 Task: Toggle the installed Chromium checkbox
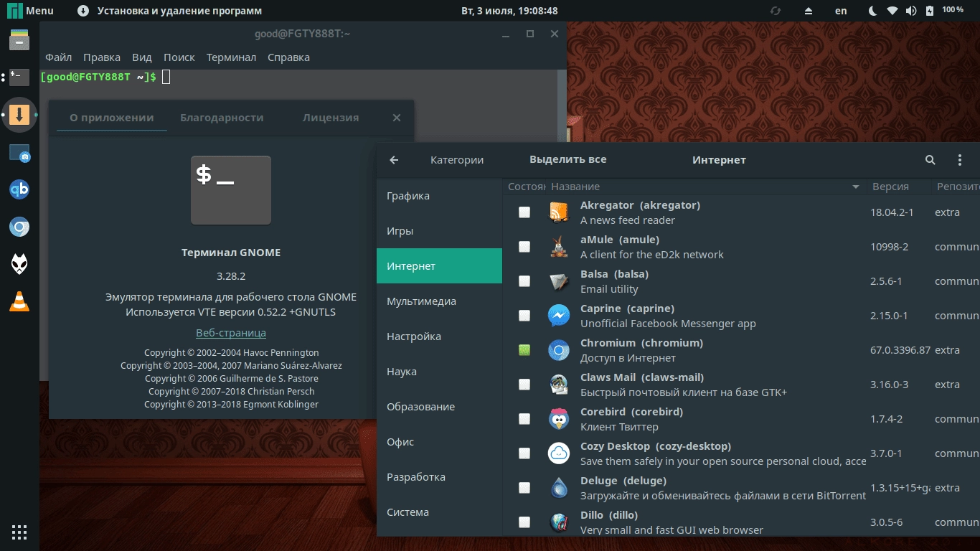tap(524, 350)
